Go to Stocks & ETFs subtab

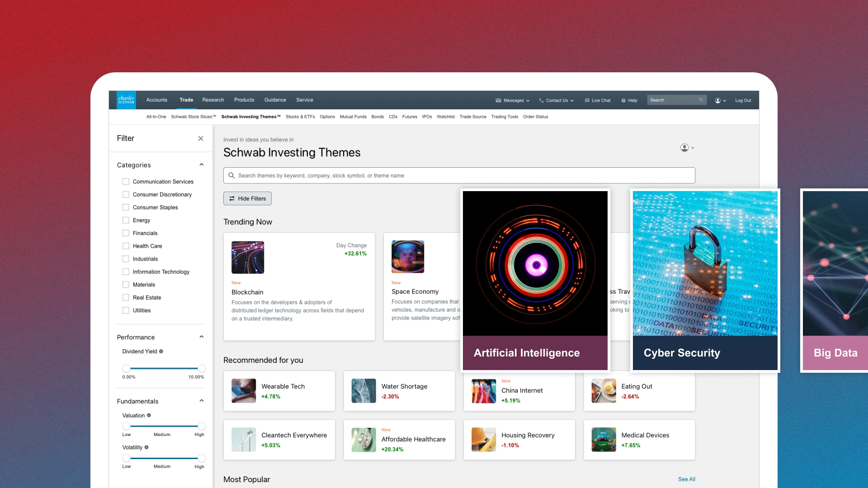(x=300, y=117)
